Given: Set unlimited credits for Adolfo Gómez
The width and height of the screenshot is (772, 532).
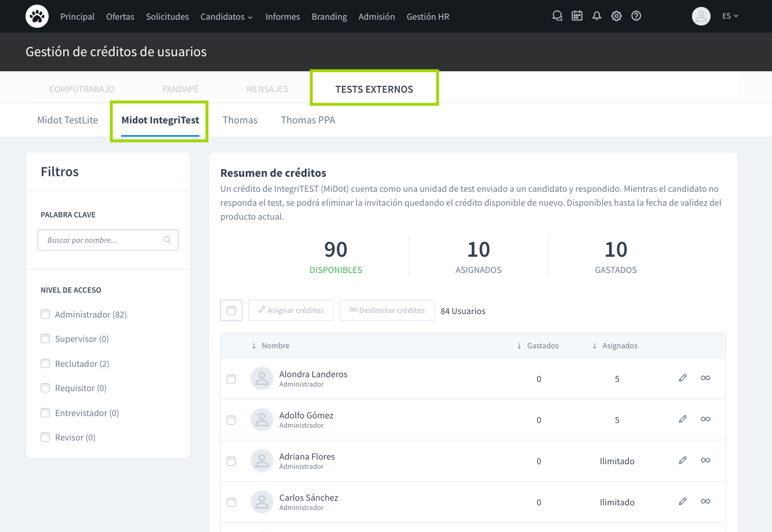Looking at the screenshot, I should (x=705, y=419).
